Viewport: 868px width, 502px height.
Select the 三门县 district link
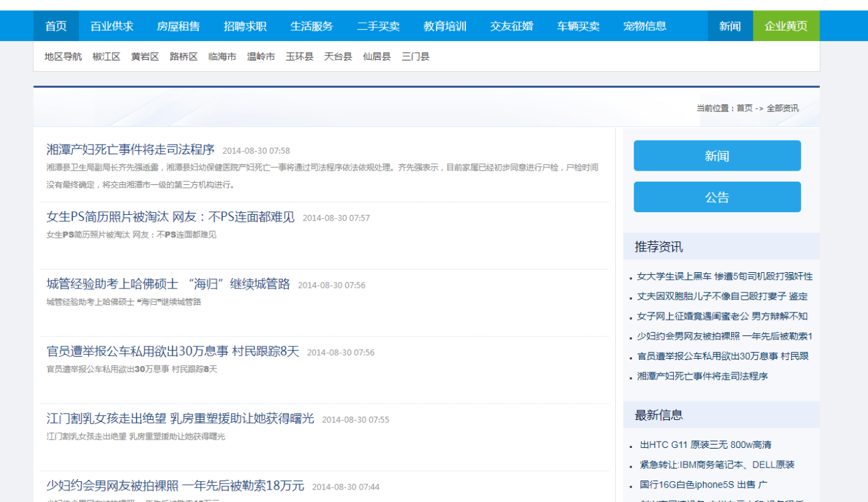(x=414, y=57)
